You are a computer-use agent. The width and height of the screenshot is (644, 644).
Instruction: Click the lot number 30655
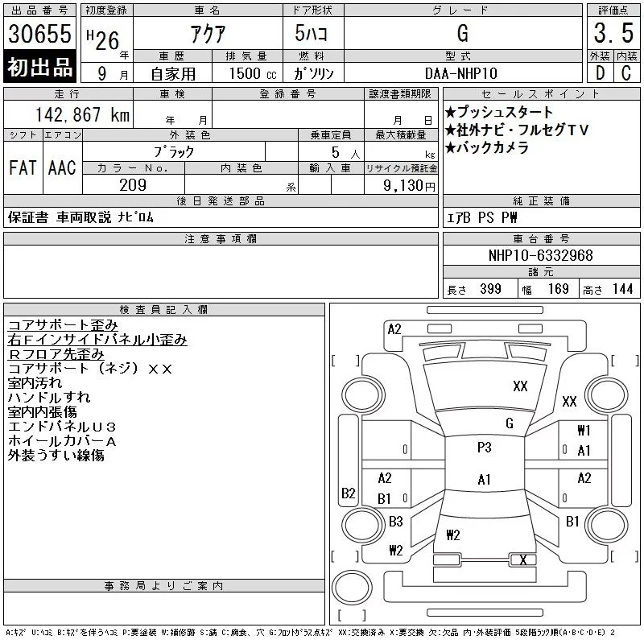(39, 33)
